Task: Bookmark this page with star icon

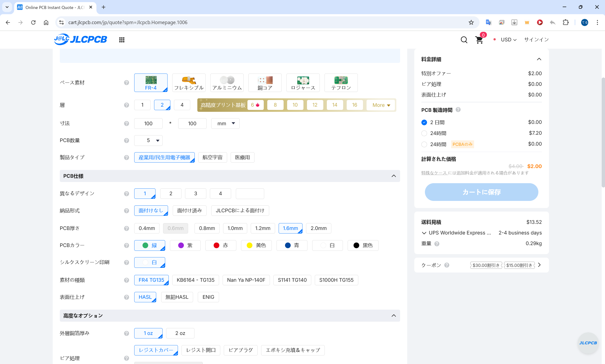Action: point(471,22)
